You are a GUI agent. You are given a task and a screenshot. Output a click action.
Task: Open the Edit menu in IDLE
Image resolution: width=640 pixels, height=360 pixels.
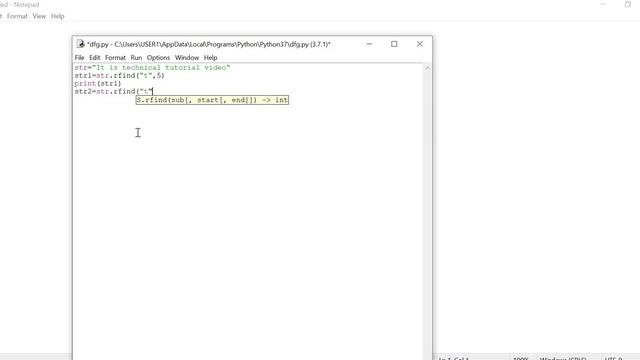[95, 58]
